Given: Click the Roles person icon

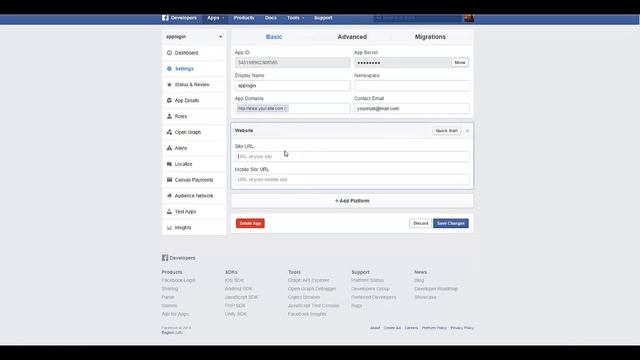Looking at the screenshot, I should (169, 116).
